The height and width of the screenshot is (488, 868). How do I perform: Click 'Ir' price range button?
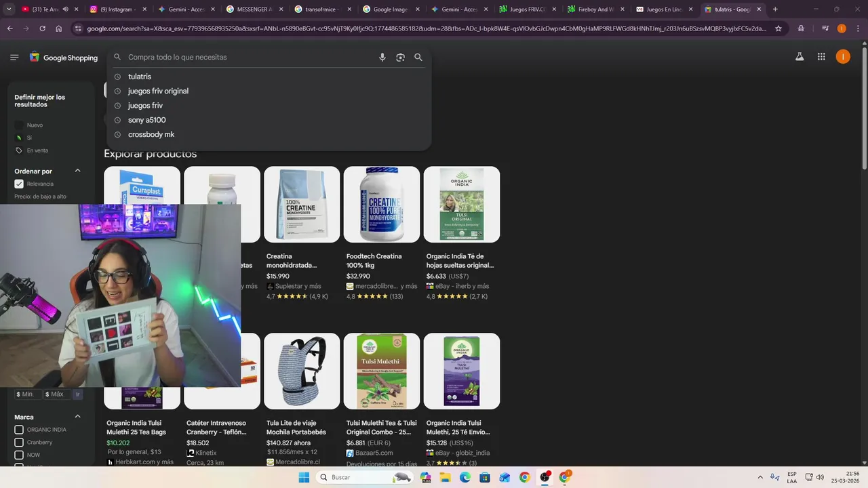[78, 394]
